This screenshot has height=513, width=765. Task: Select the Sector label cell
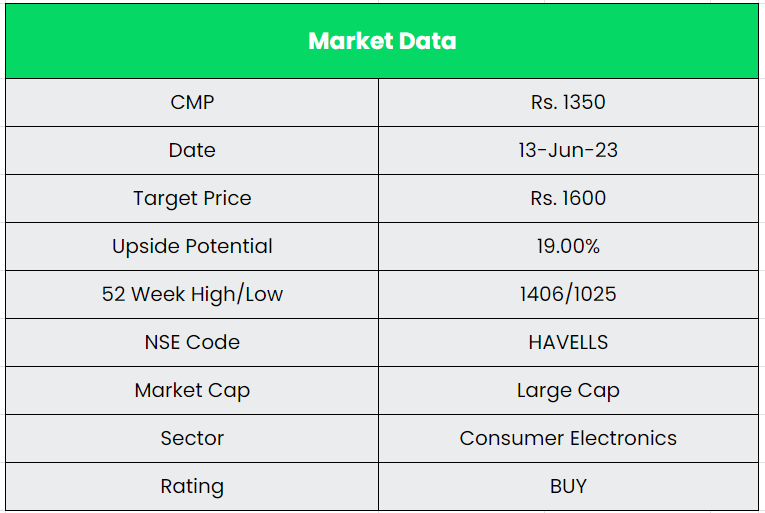pyautogui.click(x=192, y=438)
